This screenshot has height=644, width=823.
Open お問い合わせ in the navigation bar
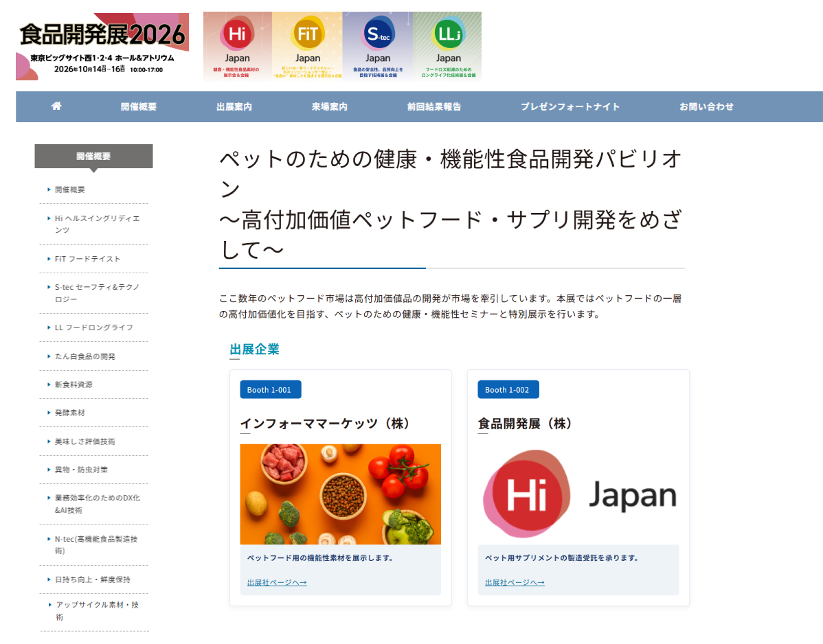pos(706,107)
